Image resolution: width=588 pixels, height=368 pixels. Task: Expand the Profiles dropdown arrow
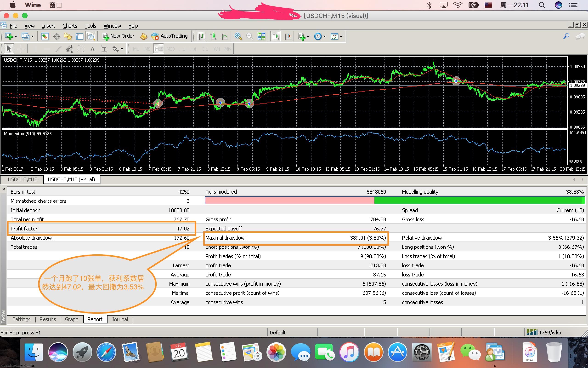click(32, 37)
